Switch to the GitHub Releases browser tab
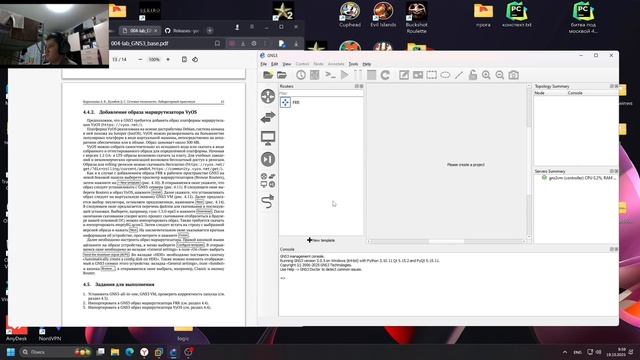The image size is (640, 360). [x=182, y=31]
